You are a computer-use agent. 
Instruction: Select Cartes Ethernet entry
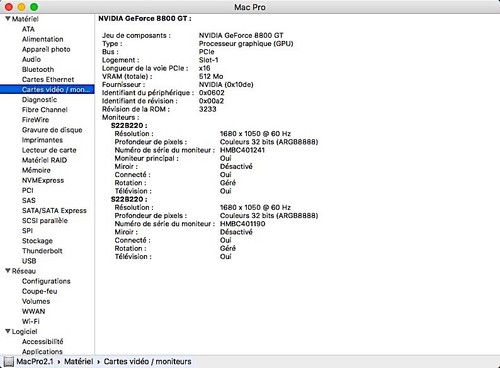tap(48, 79)
